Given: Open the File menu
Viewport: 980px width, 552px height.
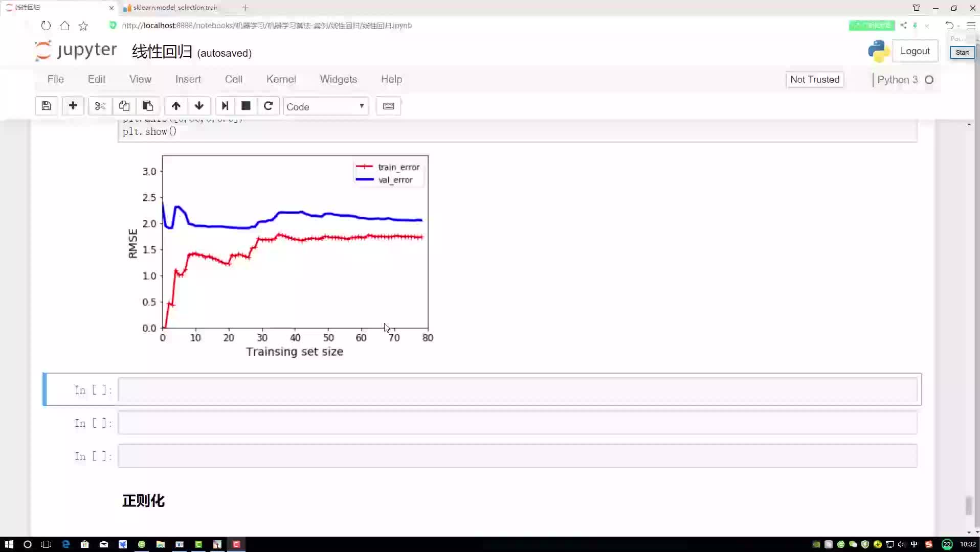Looking at the screenshot, I should (56, 79).
